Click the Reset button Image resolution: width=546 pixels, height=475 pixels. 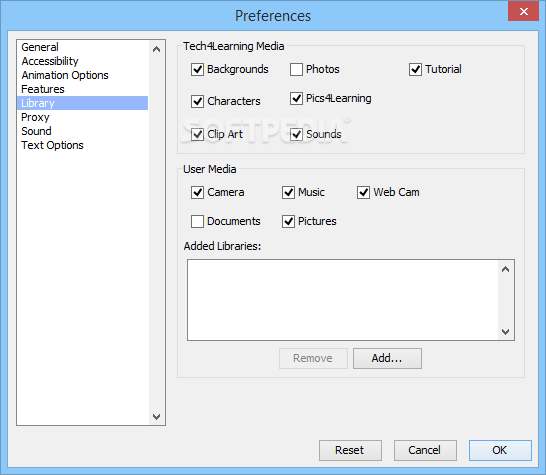(350, 450)
